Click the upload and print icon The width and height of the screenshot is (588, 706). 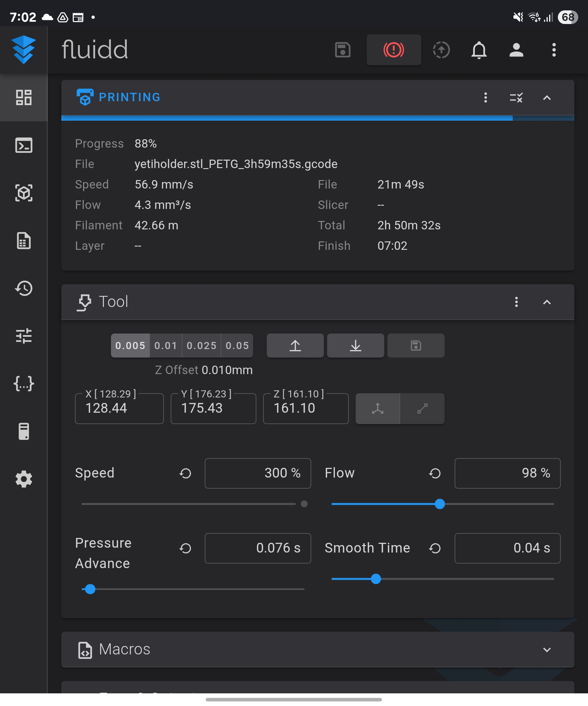[441, 50]
